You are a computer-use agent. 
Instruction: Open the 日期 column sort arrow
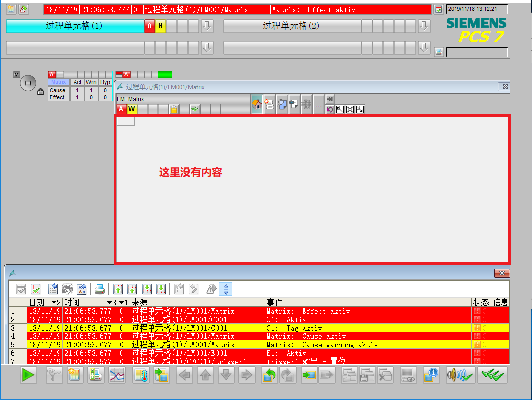[x=54, y=302]
